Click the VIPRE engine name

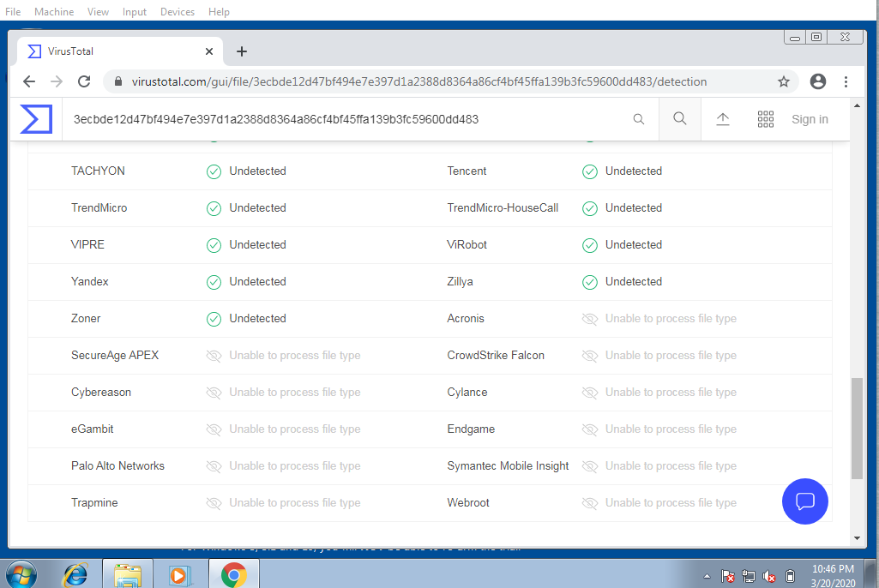87,245
